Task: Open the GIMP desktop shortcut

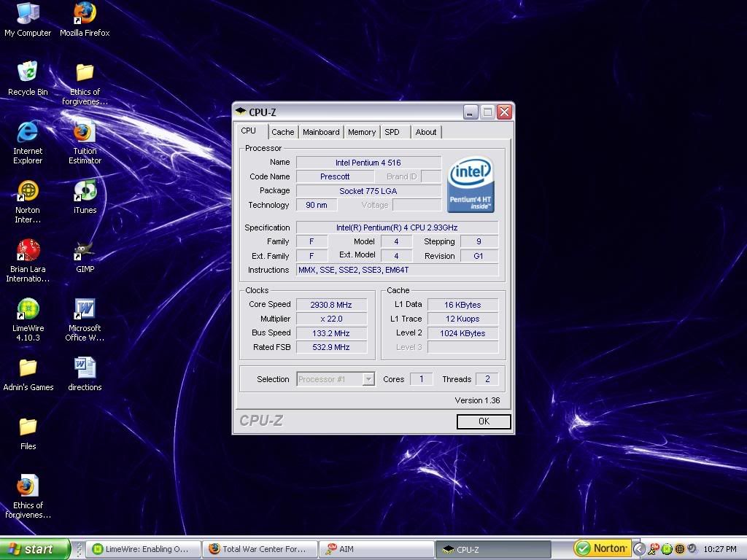Action: pos(85,251)
